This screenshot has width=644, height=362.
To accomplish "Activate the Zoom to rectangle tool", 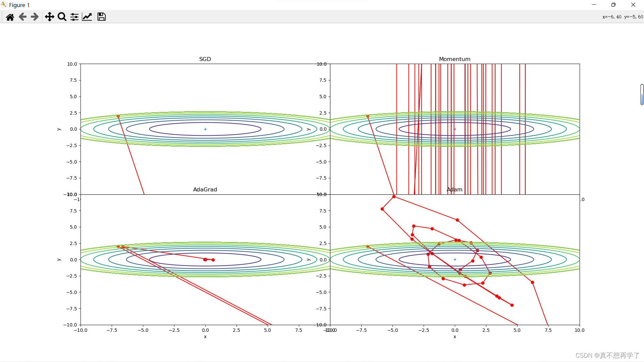I will click(62, 17).
